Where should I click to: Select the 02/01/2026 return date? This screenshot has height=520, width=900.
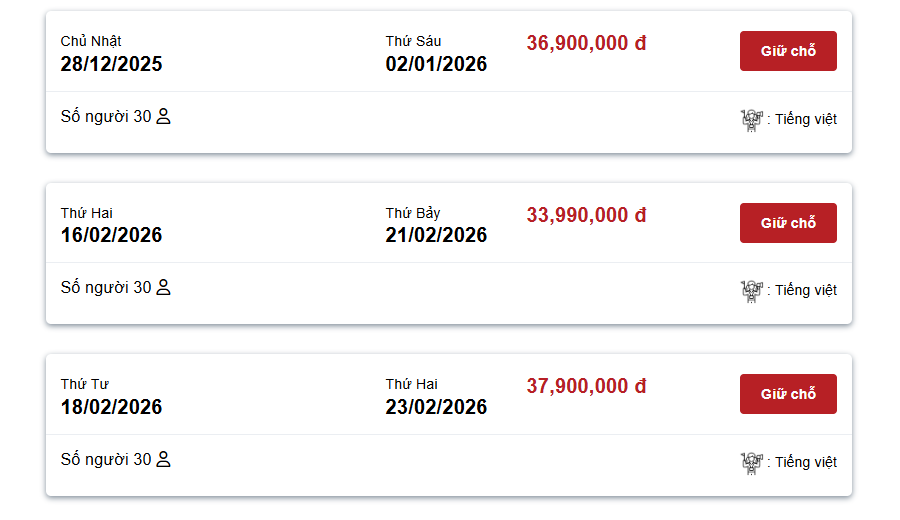tap(436, 64)
